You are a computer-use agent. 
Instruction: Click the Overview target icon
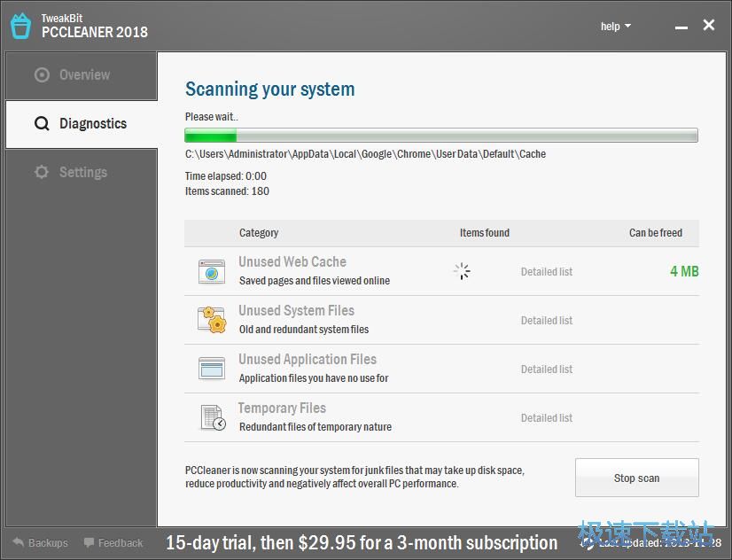[x=42, y=74]
